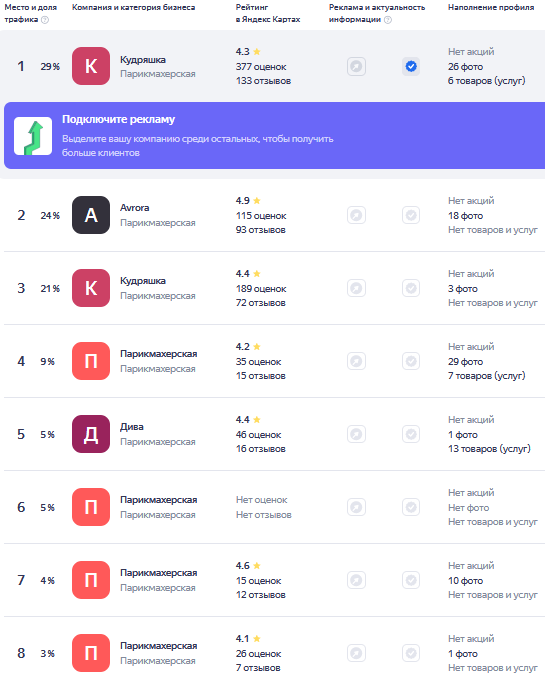The height and width of the screenshot is (685, 545).
Task: Open the Кудряшка company at rank 3
Action: click(143, 281)
